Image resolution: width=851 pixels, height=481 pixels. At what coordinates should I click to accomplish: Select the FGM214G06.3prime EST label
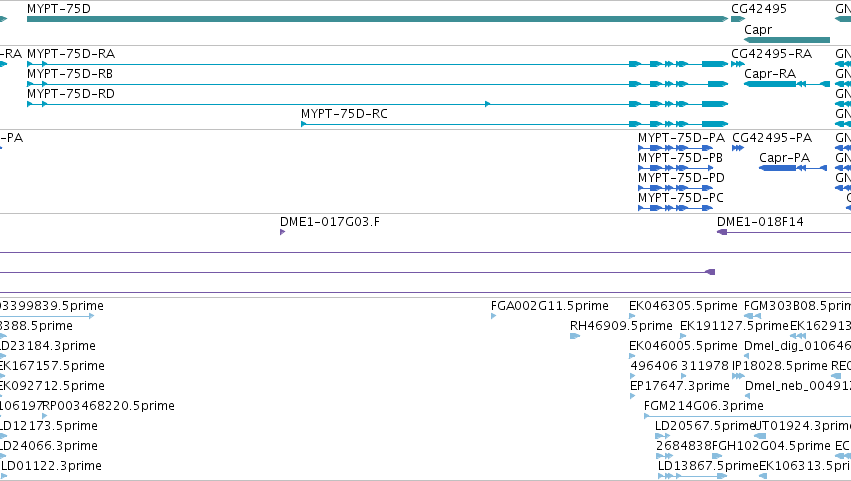click(x=703, y=407)
